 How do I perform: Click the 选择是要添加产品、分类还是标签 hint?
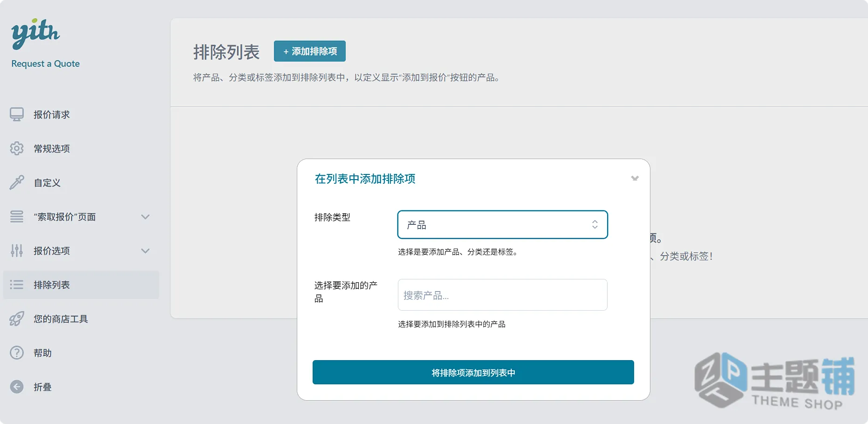(x=458, y=252)
